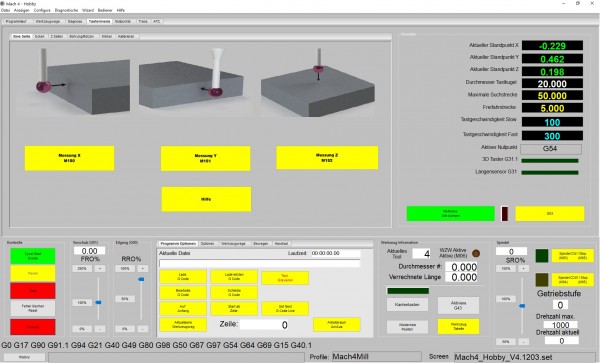This screenshot has width=600, height=363.
Task: Toggle the Spindel CW / Stop button
Action: [572, 256]
